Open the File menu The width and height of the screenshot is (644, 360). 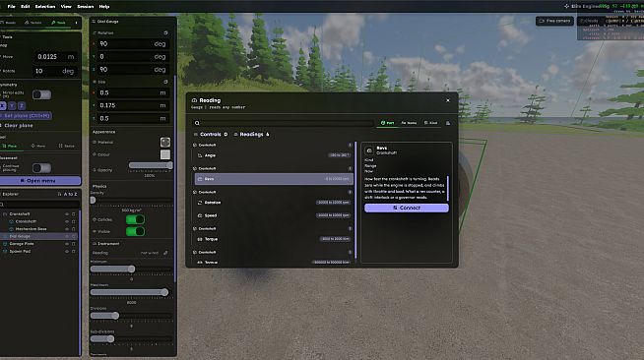point(12,7)
